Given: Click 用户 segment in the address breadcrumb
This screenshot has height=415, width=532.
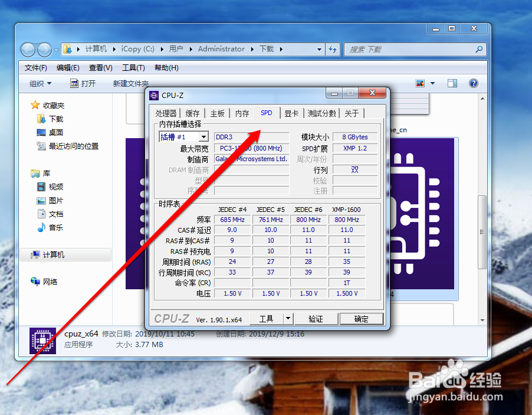Looking at the screenshot, I should [x=176, y=49].
